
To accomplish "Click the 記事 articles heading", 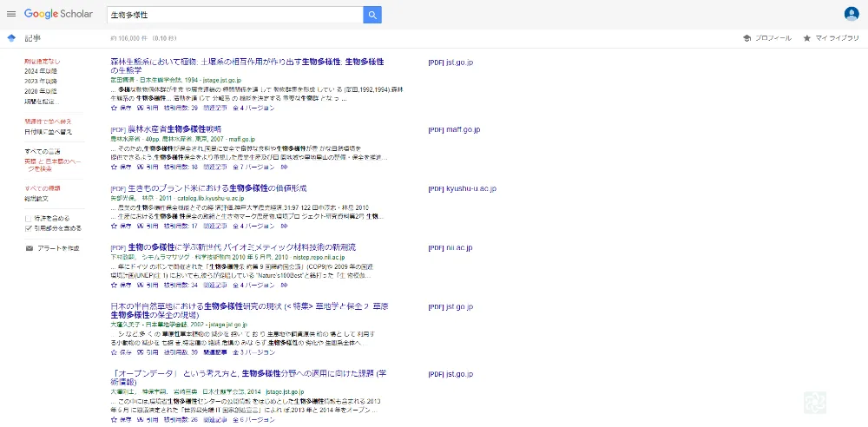I will (33, 38).
